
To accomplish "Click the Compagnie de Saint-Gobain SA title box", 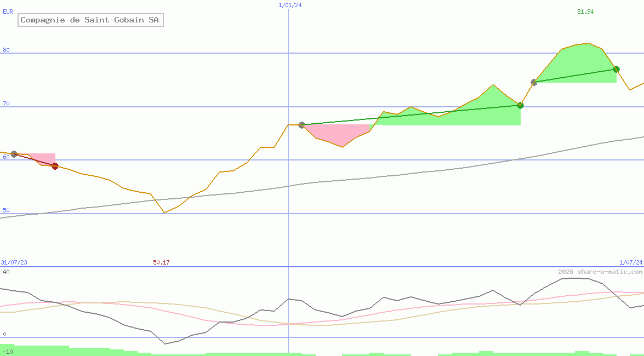I will pos(91,20).
